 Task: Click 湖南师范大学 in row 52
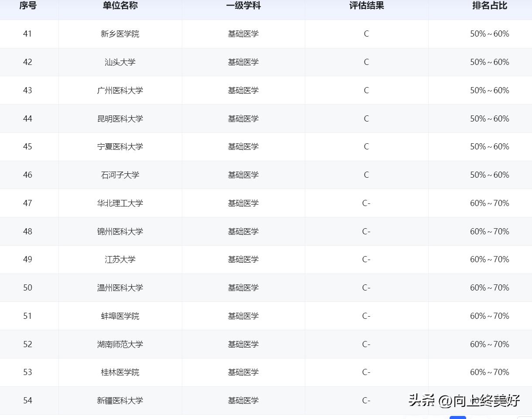pos(120,344)
